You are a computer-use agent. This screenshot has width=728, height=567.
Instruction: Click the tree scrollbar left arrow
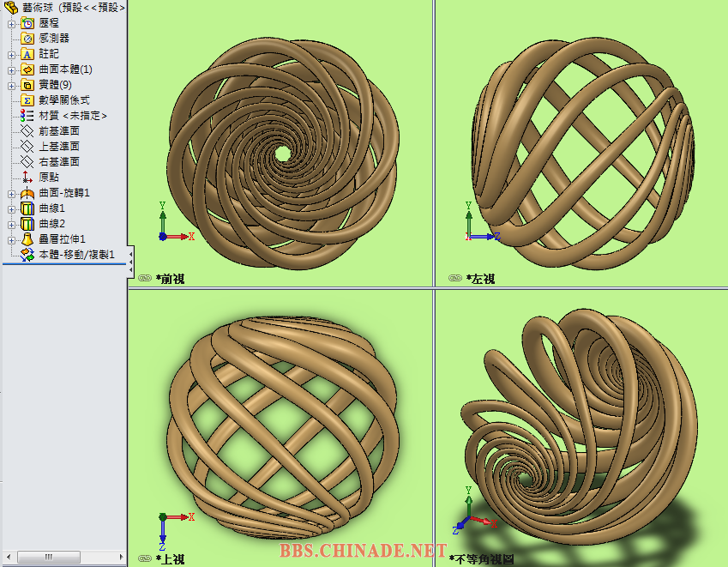9,557
